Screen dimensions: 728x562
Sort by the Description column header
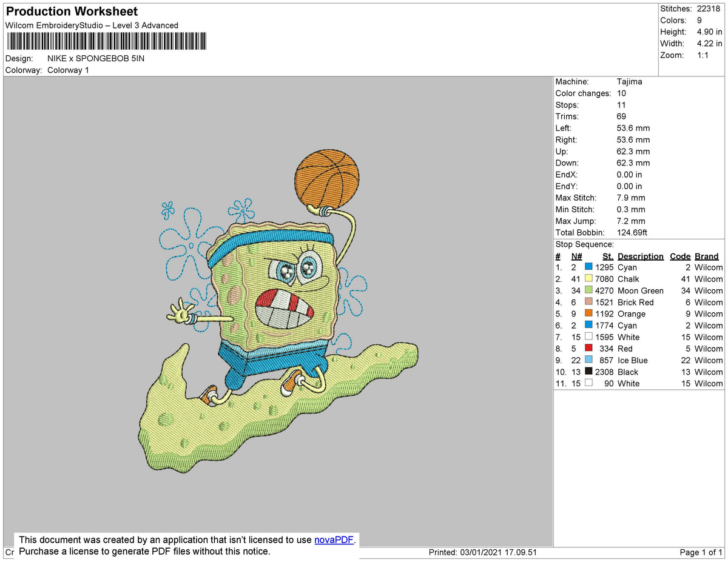coord(640,256)
